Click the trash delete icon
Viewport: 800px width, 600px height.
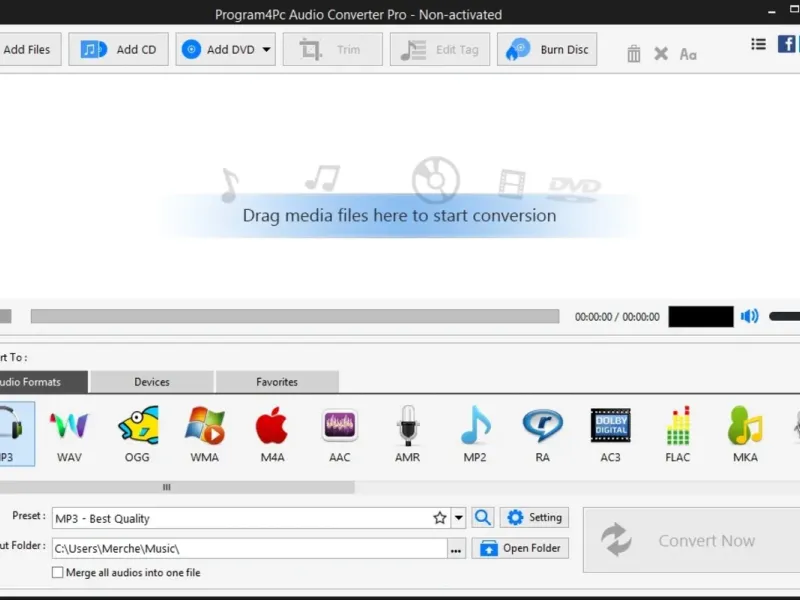pyautogui.click(x=634, y=54)
